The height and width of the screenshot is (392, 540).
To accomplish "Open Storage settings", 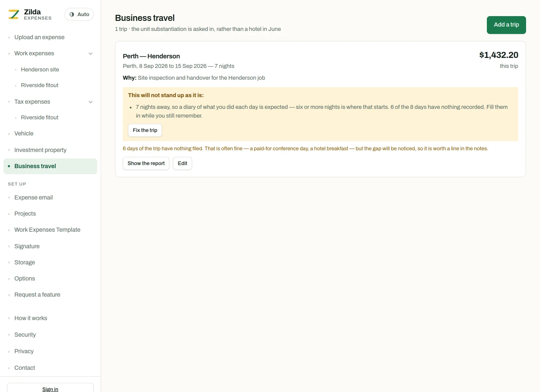I will [25, 263].
